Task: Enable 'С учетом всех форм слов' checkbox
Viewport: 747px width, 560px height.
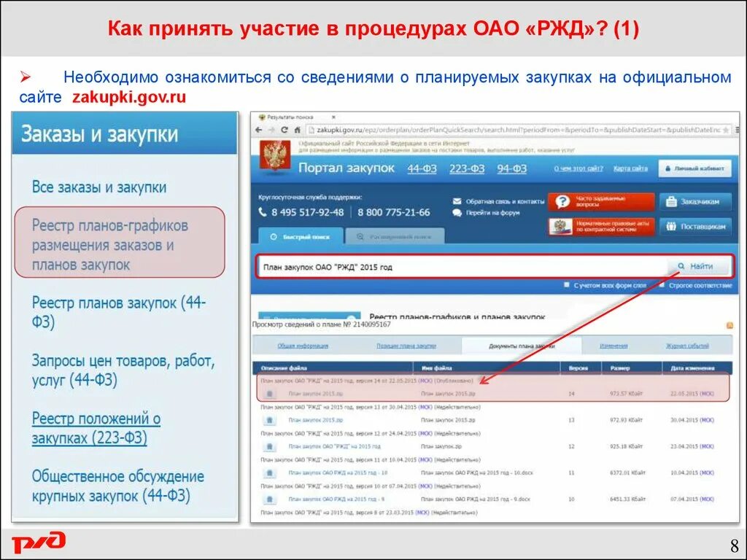Action: click(x=566, y=285)
